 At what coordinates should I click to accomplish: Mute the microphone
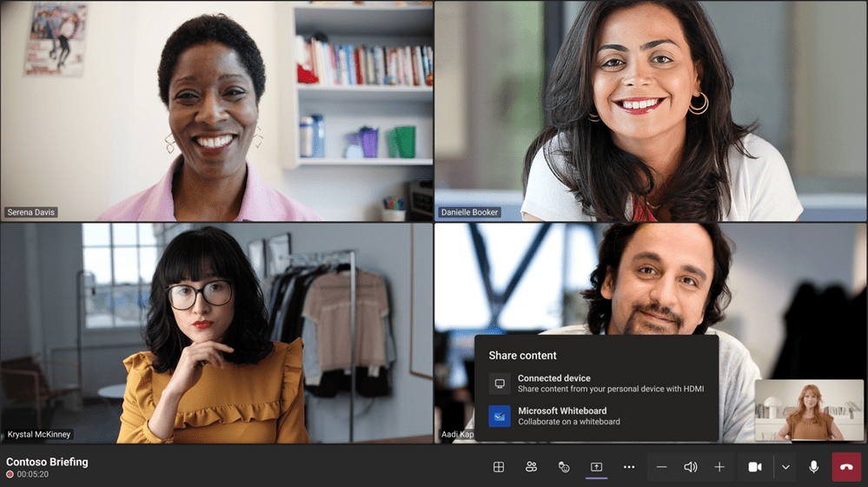click(x=813, y=467)
